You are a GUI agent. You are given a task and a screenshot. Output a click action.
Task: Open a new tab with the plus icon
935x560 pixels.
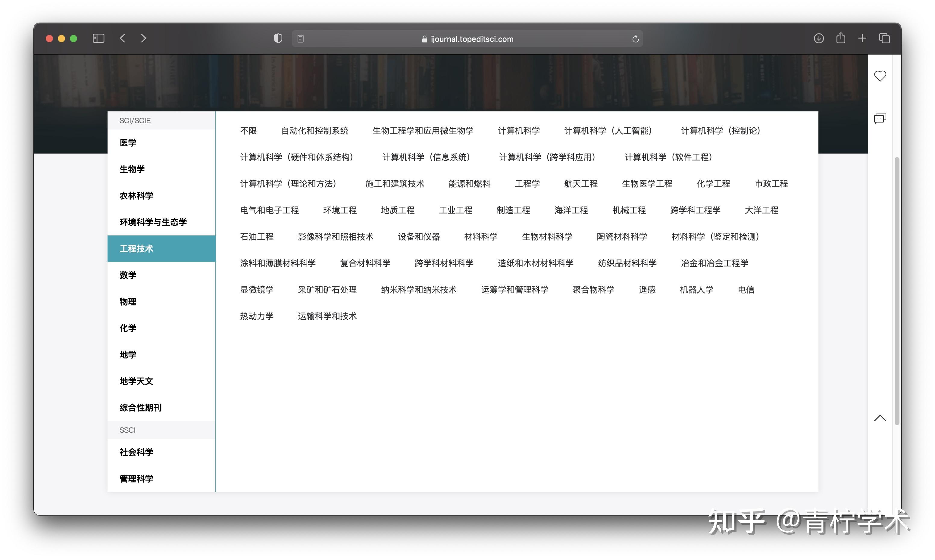tap(862, 38)
